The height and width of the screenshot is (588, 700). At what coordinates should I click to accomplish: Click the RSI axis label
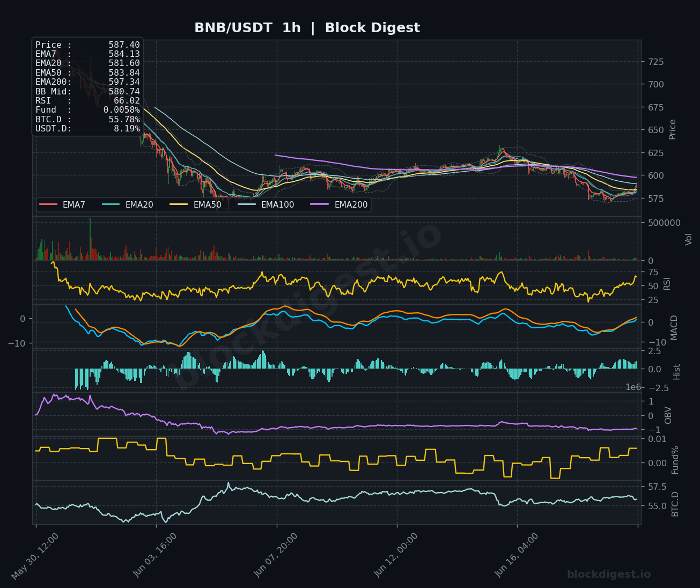click(667, 284)
